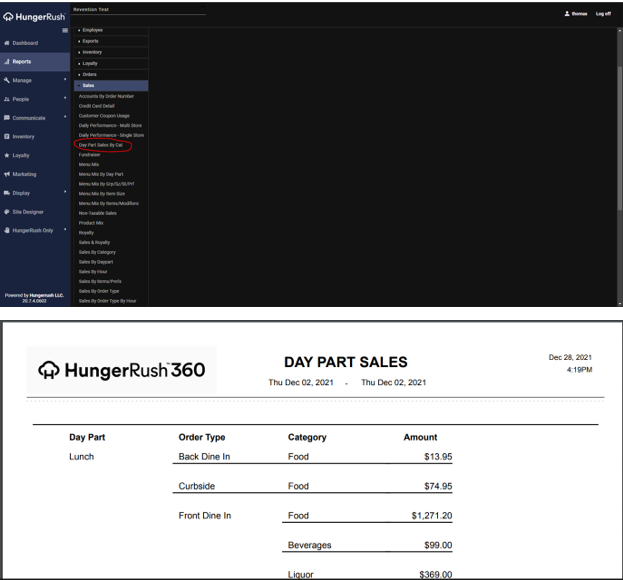Viewport: 623px width, 580px height.
Task: Click the Communicate chat bubble icon
Action: 6,118
